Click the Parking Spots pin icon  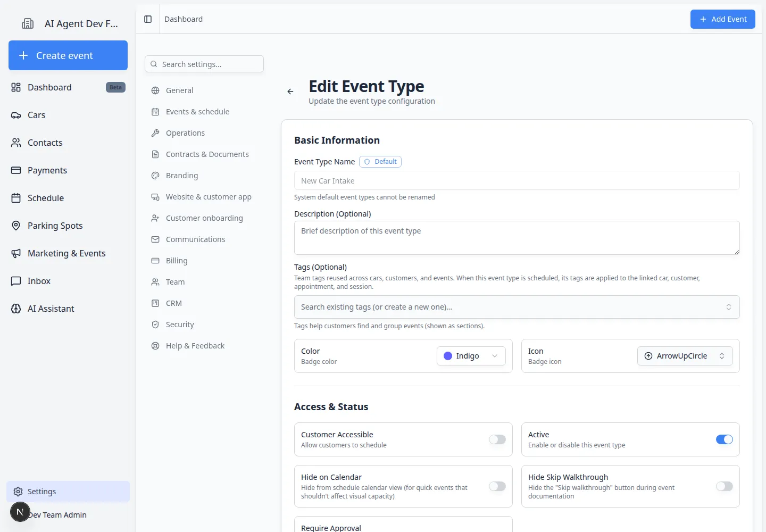16,226
